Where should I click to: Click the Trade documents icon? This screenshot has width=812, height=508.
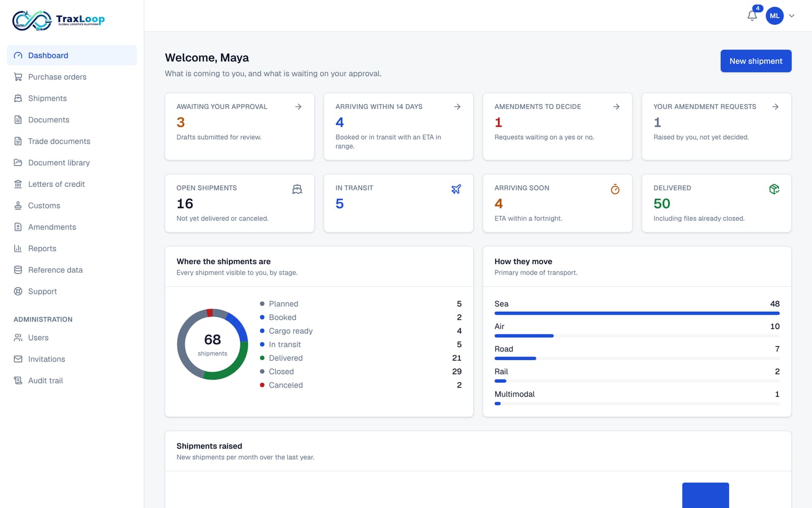(18, 141)
